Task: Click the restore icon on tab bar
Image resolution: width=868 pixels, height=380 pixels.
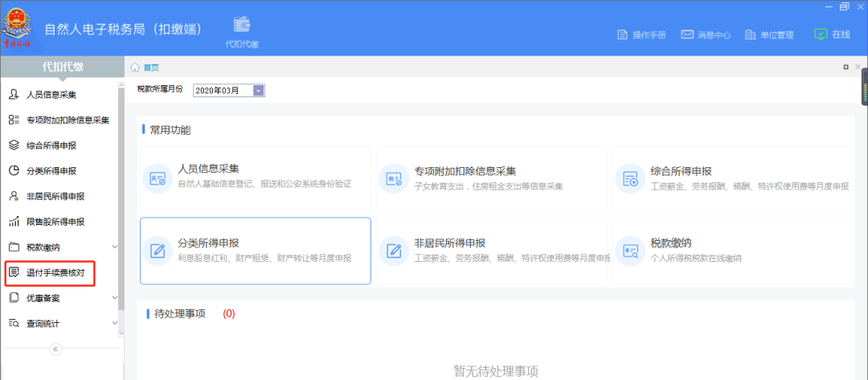Action: click(845, 67)
